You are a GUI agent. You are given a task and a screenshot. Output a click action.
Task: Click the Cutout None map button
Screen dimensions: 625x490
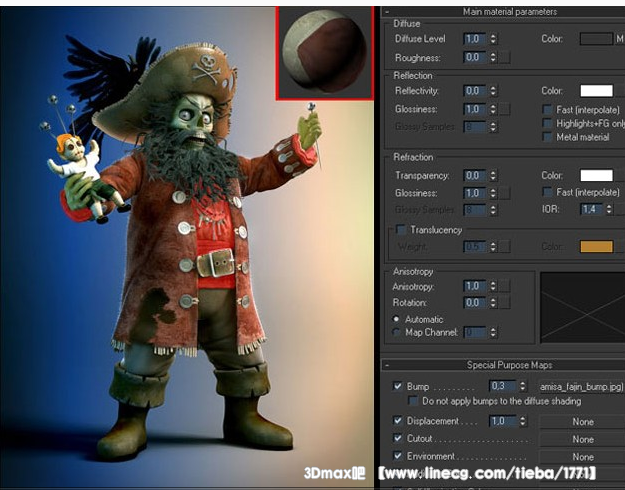[x=582, y=439]
